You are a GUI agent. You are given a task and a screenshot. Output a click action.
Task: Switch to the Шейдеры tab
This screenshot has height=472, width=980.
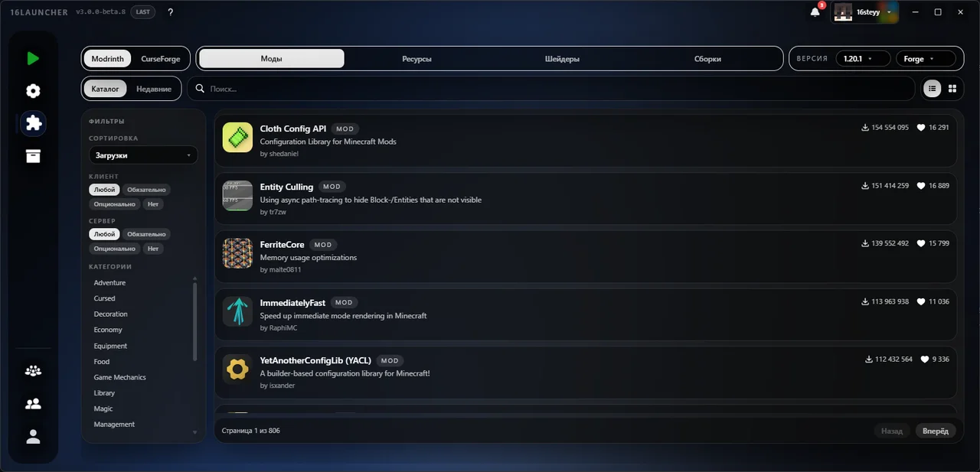[562, 59]
